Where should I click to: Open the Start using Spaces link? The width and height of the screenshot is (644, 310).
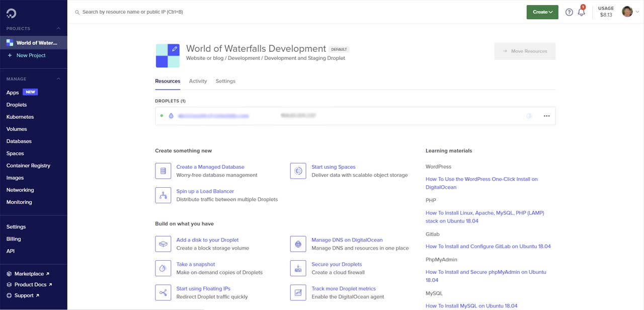tap(334, 167)
